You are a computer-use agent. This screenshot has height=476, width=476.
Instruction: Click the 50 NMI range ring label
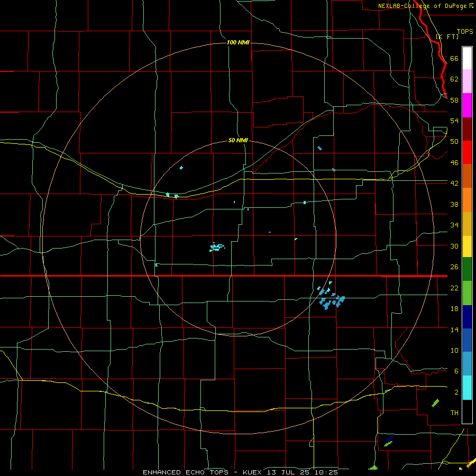point(238,141)
